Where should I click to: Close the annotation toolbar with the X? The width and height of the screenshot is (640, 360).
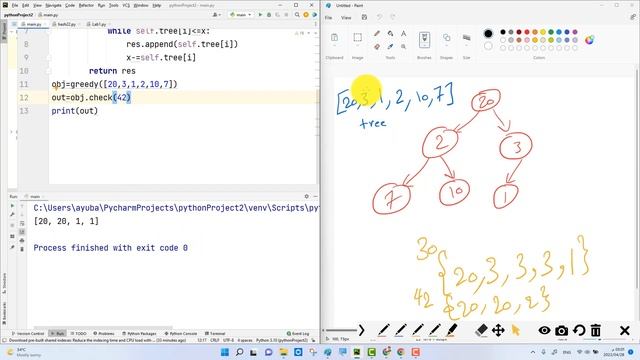[x=624, y=330]
